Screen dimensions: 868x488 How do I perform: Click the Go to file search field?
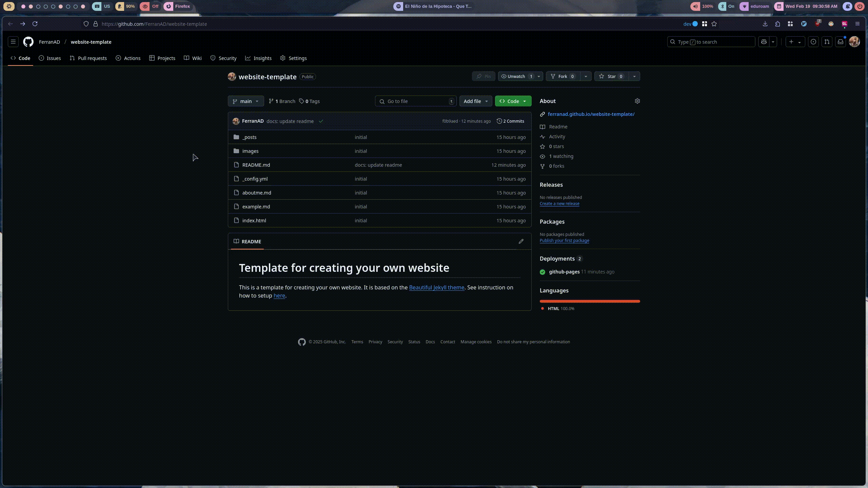coord(415,101)
